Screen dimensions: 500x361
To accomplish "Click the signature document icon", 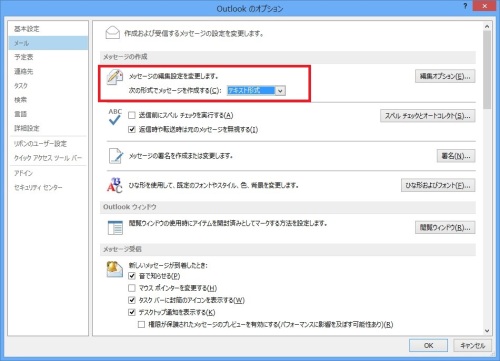I will [x=116, y=156].
